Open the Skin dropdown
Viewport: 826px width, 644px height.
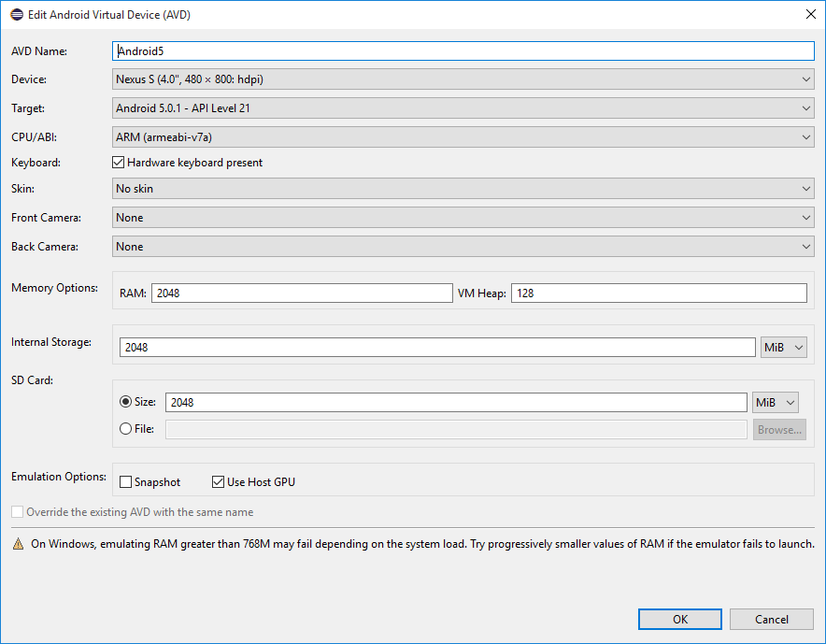point(463,189)
